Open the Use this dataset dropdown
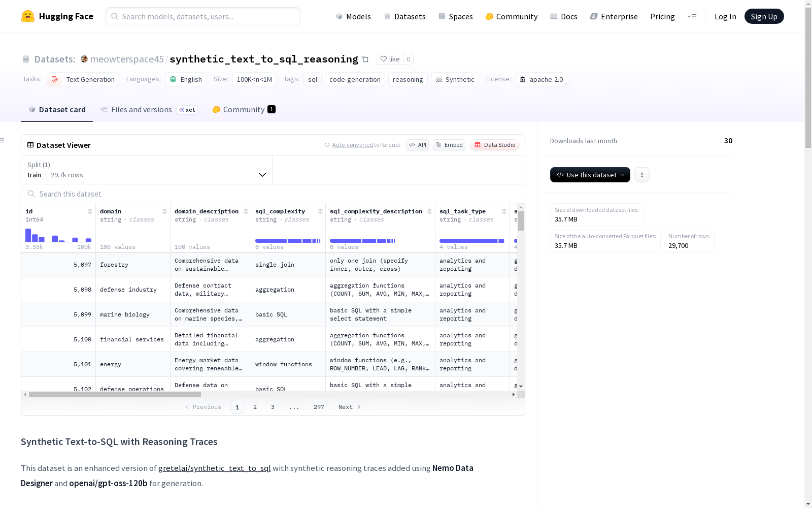This screenshot has width=812, height=508. (x=590, y=175)
